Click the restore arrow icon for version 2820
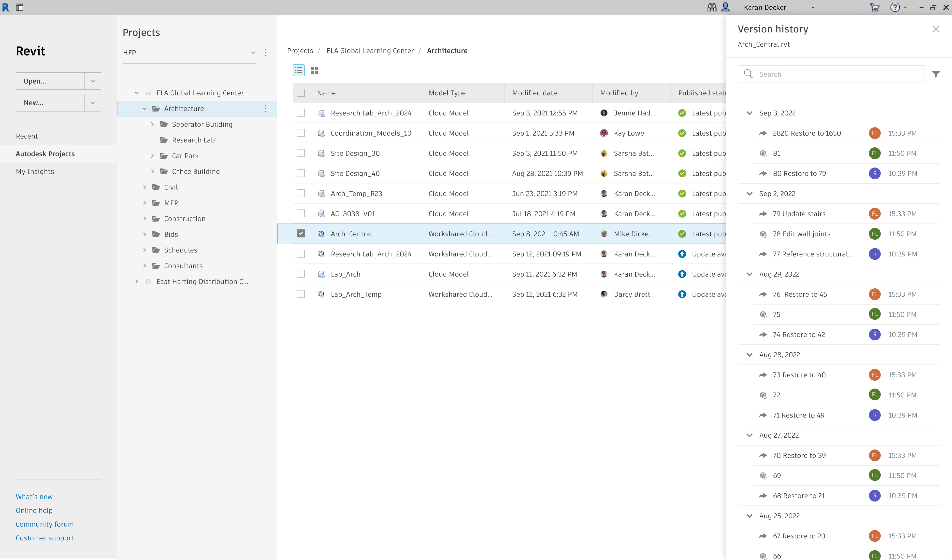The height and width of the screenshot is (560, 952). [763, 133]
